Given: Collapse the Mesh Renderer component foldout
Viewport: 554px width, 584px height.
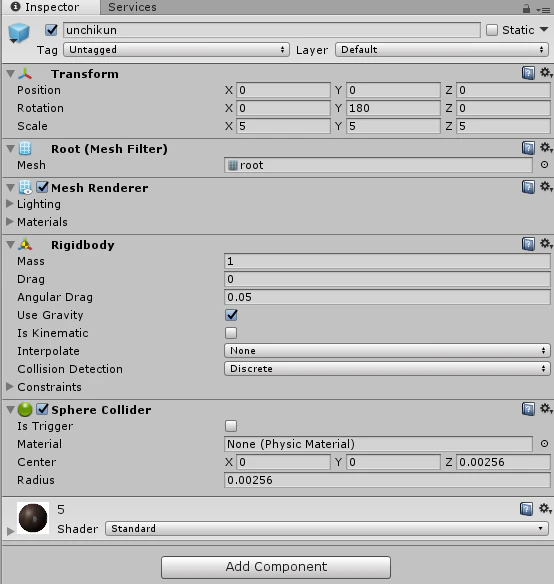Looking at the screenshot, I should coord(10,188).
